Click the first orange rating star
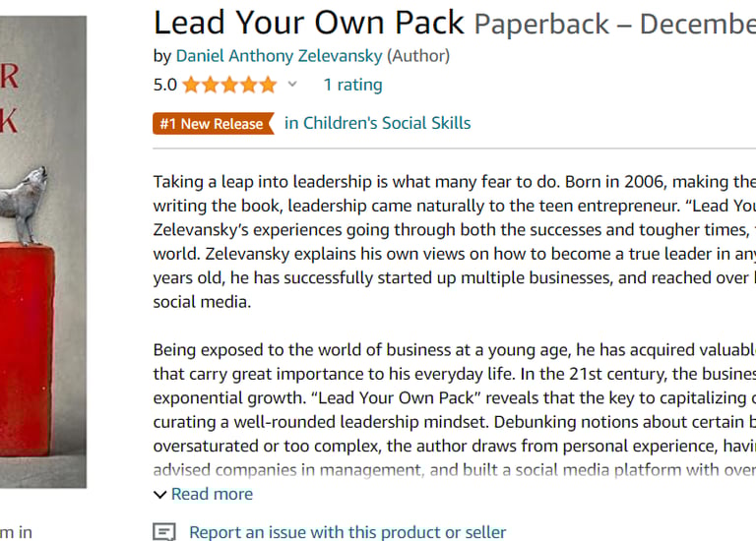 191,85
